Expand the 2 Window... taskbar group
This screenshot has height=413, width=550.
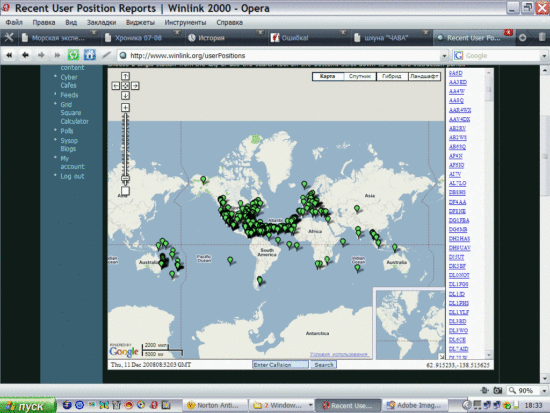click(x=310, y=405)
